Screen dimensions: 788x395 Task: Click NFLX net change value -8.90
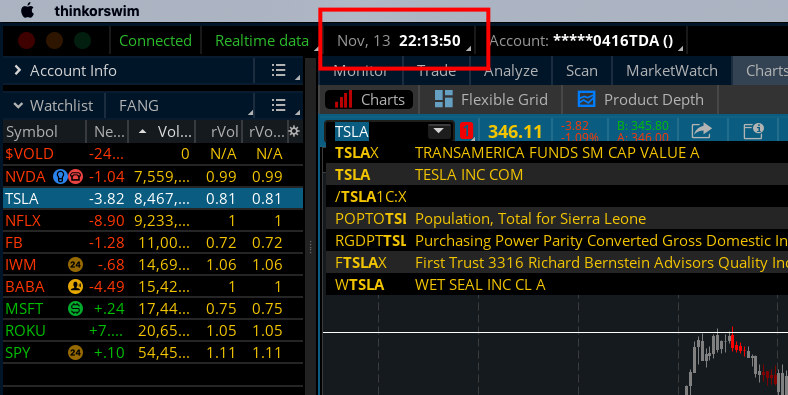click(107, 221)
